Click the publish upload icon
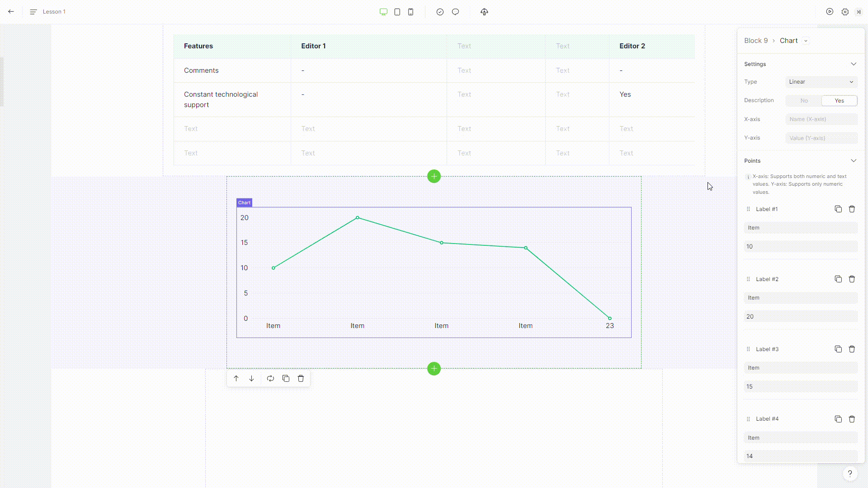This screenshot has width=868, height=488. (x=484, y=12)
